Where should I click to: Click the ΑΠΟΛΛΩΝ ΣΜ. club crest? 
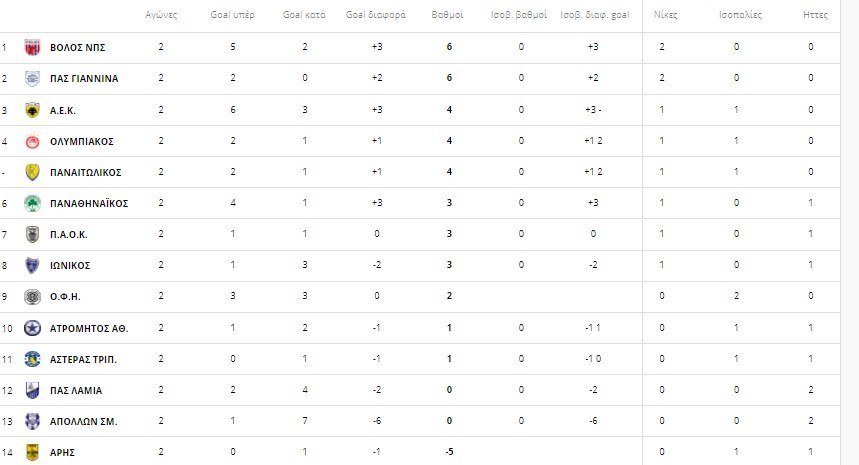pos(31,421)
